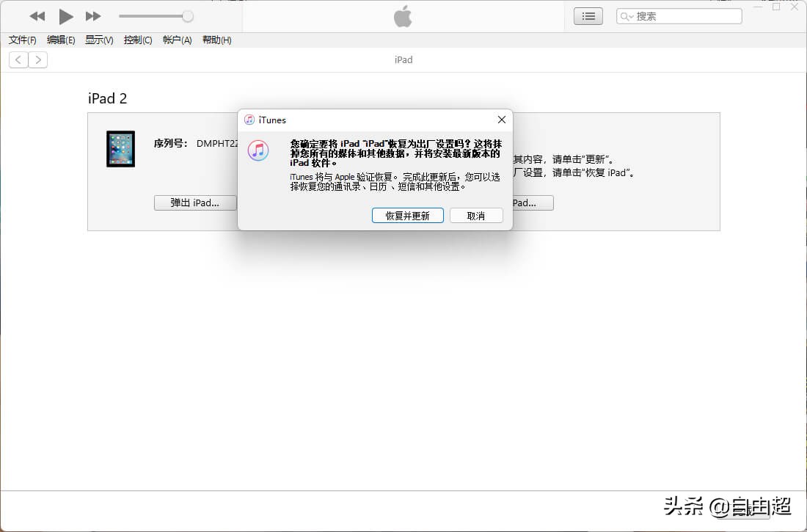Click the forward navigation arrow
Viewport: 807px width, 532px height.
point(38,59)
